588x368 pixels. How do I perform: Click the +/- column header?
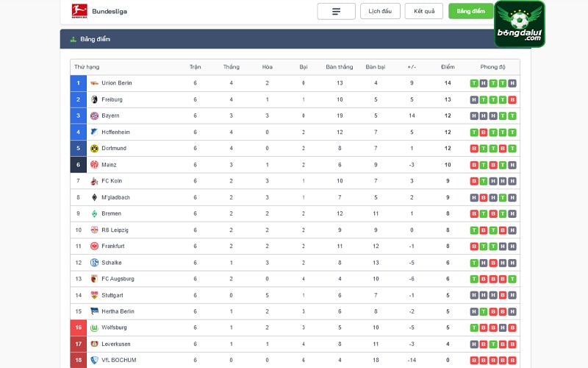412,67
